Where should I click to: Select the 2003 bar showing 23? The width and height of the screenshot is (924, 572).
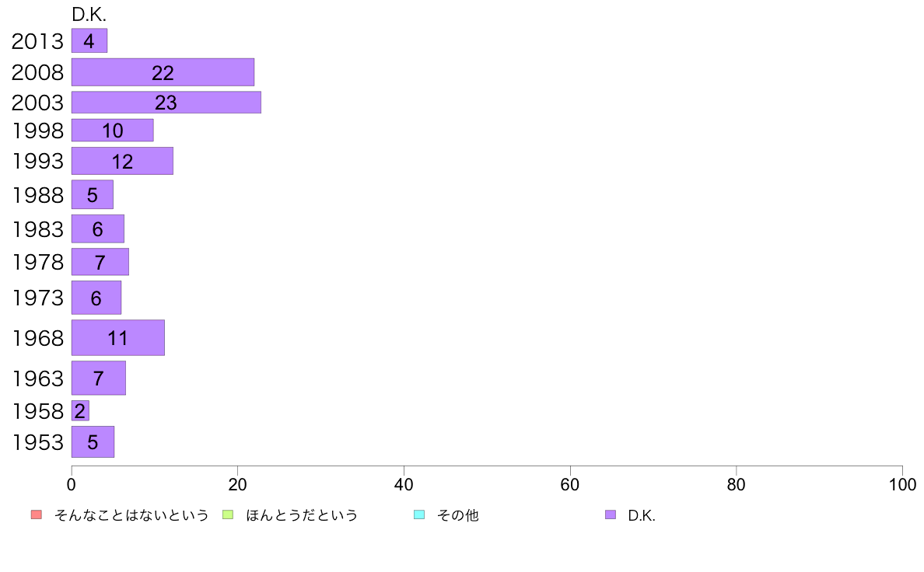click(x=166, y=103)
